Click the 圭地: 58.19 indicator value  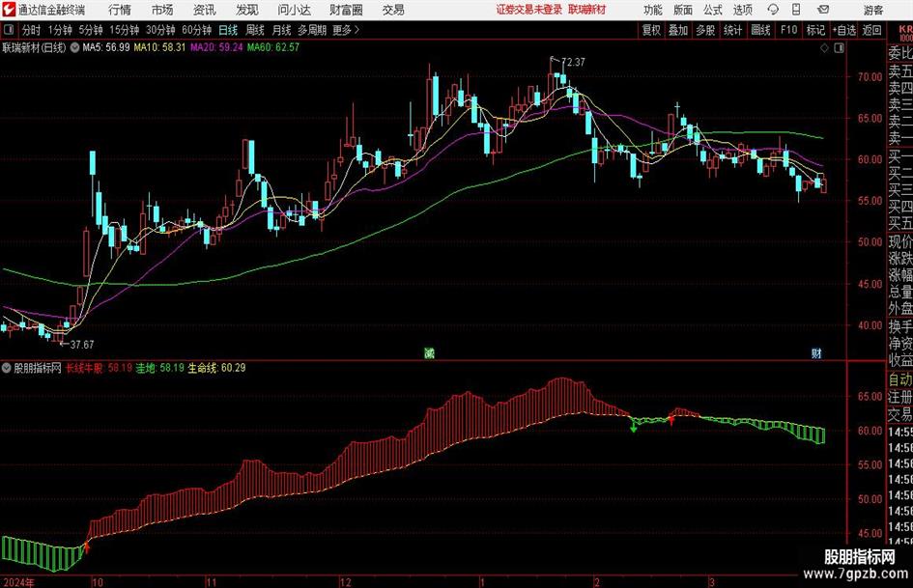click(160, 368)
